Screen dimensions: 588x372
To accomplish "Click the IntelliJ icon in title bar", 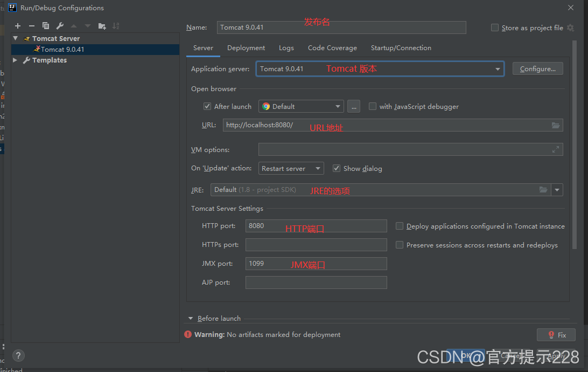I will pyautogui.click(x=12, y=8).
